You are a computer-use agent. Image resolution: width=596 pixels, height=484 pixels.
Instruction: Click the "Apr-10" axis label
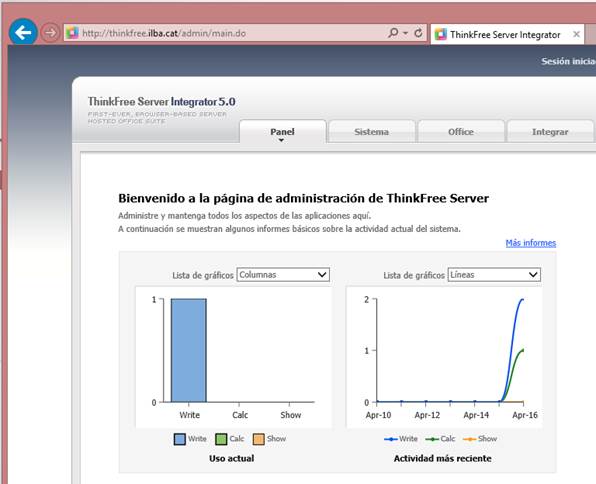click(x=378, y=415)
